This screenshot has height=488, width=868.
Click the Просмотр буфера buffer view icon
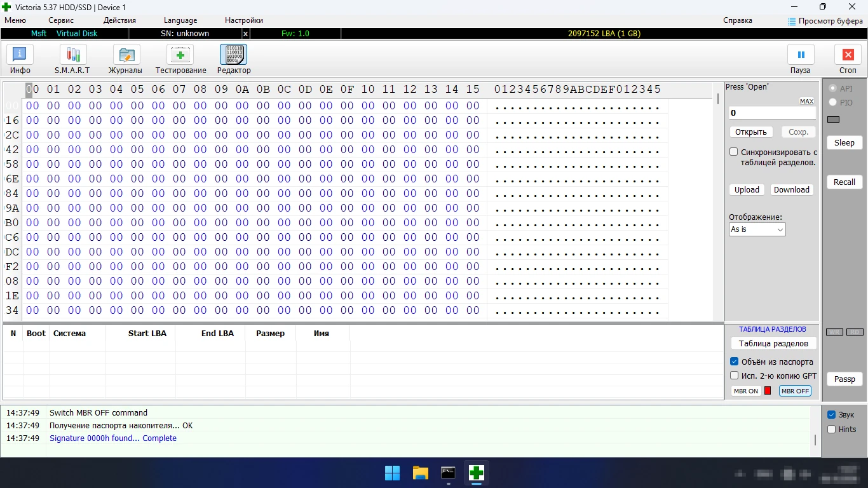coord(792,21)
